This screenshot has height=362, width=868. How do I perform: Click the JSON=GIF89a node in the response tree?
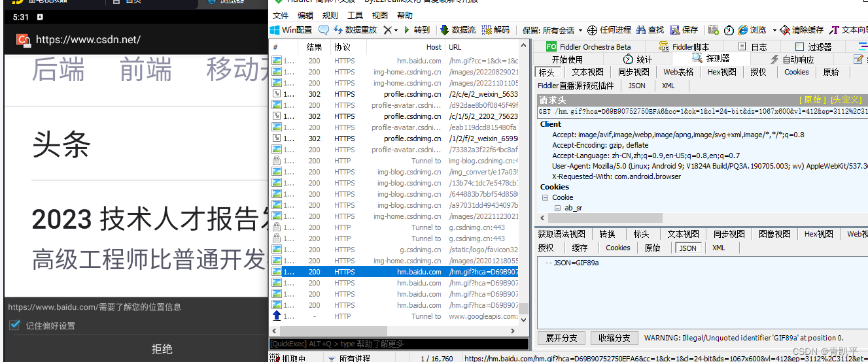tap(576, 263)
